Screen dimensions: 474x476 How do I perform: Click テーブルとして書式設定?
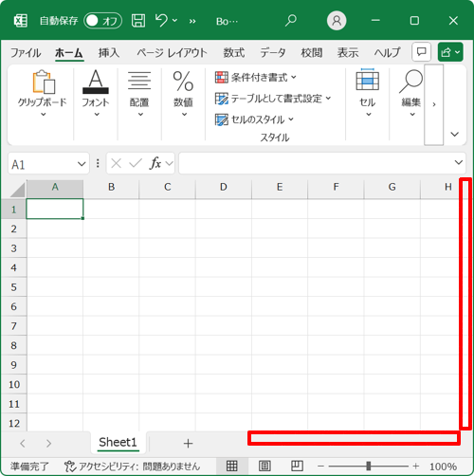tap(273, 99)
